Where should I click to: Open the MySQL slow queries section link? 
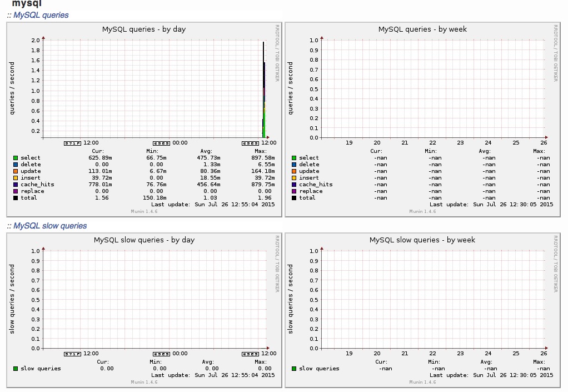[50, 226]
